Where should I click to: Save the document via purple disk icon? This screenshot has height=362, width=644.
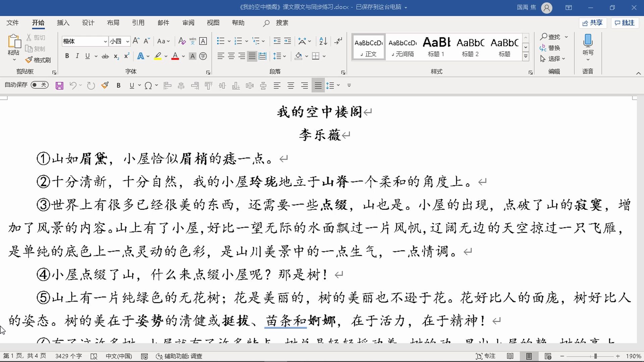59,85
